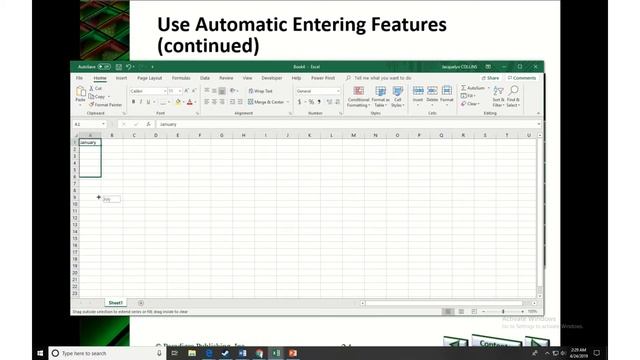Viewport: 640px width, 360px height.
Task: Toggle Middle Align button
Action: (x=214, y=91)
